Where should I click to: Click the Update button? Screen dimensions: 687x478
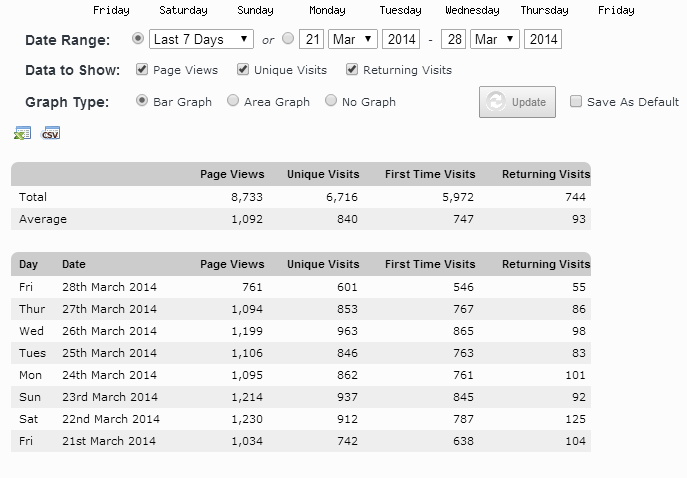click(x=517, y=102)
